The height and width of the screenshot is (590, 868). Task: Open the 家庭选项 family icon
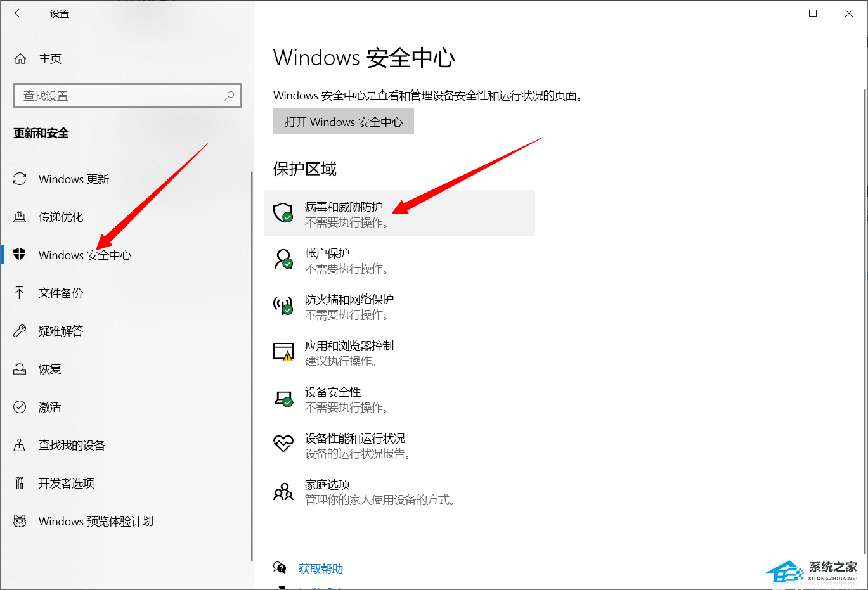(283, 491)
